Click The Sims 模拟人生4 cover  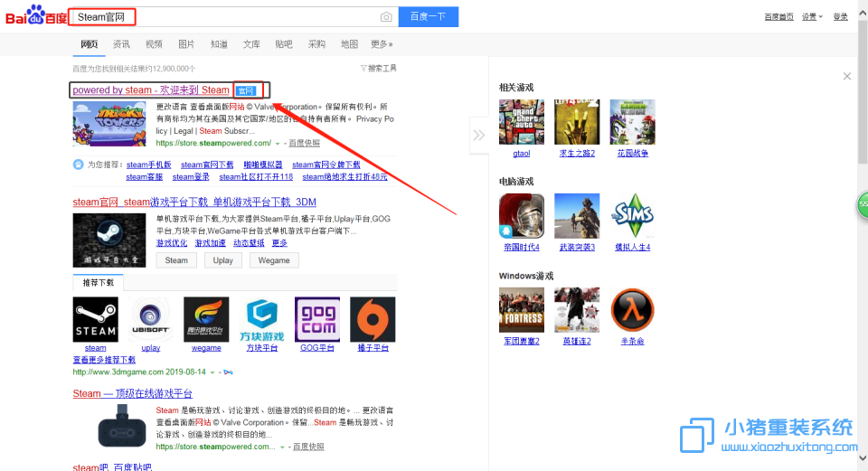tap(632, 216)
